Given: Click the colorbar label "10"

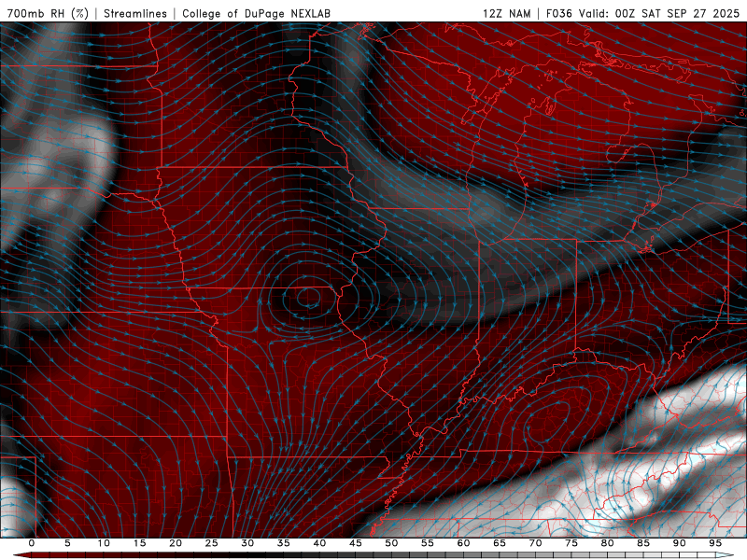Looking at the screenshot, I should pos(104,543).
